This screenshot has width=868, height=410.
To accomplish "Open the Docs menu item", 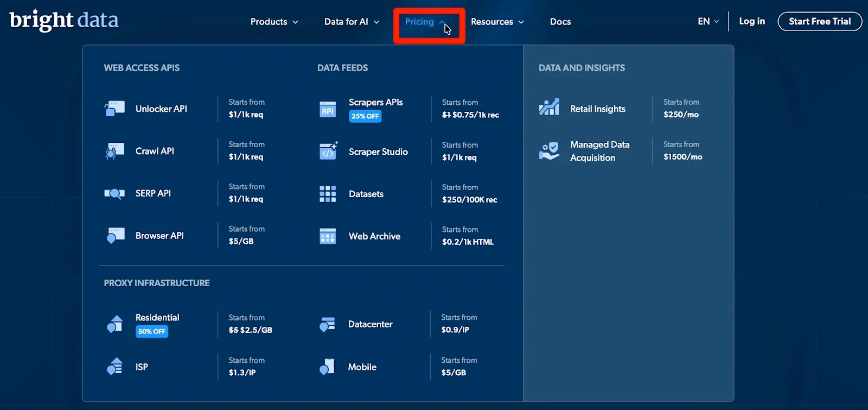I will [560, 22].
